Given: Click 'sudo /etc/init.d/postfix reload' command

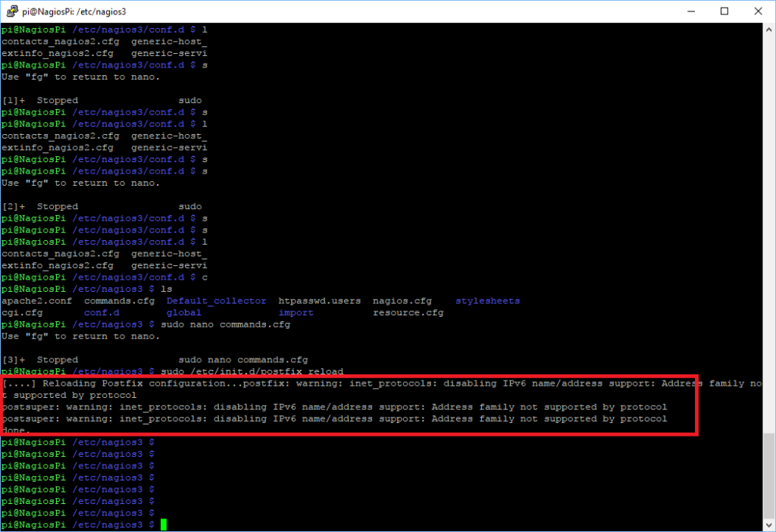Looking at the screenshot, I should point(252,371).
